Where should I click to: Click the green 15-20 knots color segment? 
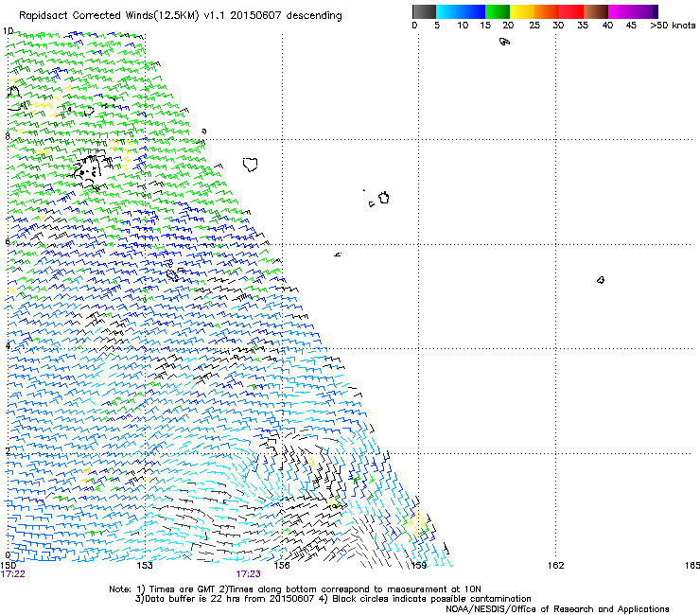coord(498,11)
